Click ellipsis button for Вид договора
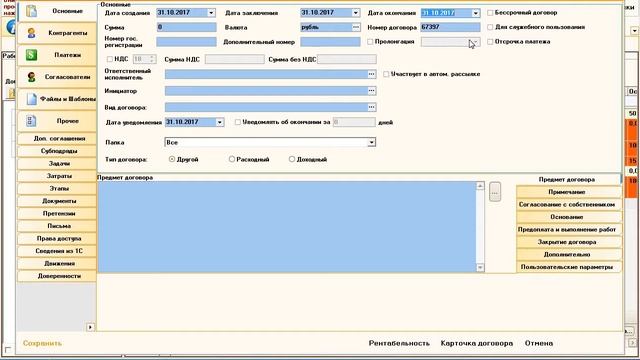 click(371, 107)
